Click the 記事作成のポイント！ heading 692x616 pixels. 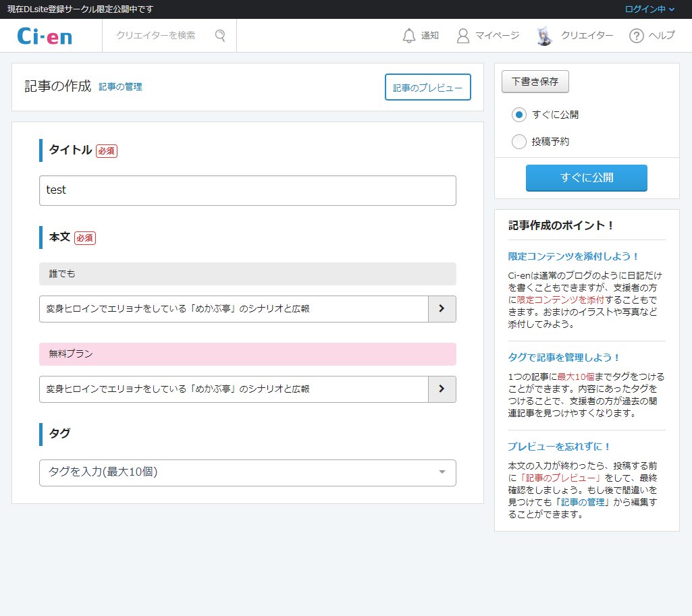pos(561,225)
